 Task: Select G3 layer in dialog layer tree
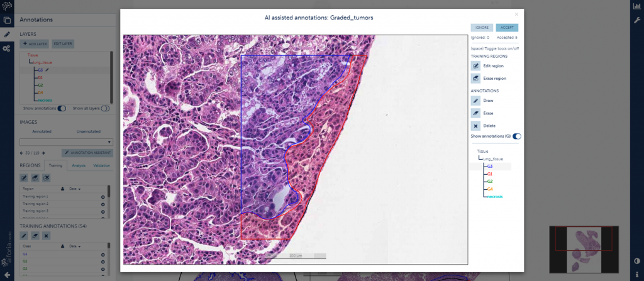pyautogui.click(x=490, y=167)
